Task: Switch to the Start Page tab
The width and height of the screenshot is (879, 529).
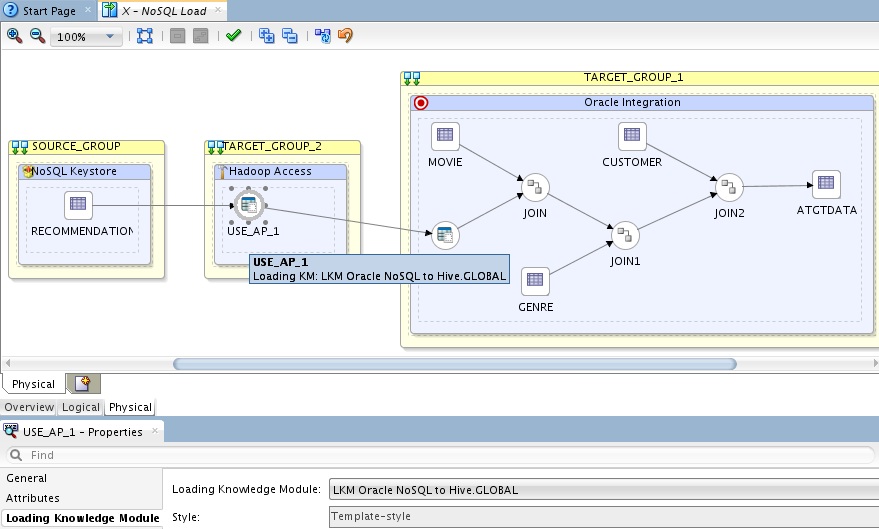Action: click(x=49, y=11)
